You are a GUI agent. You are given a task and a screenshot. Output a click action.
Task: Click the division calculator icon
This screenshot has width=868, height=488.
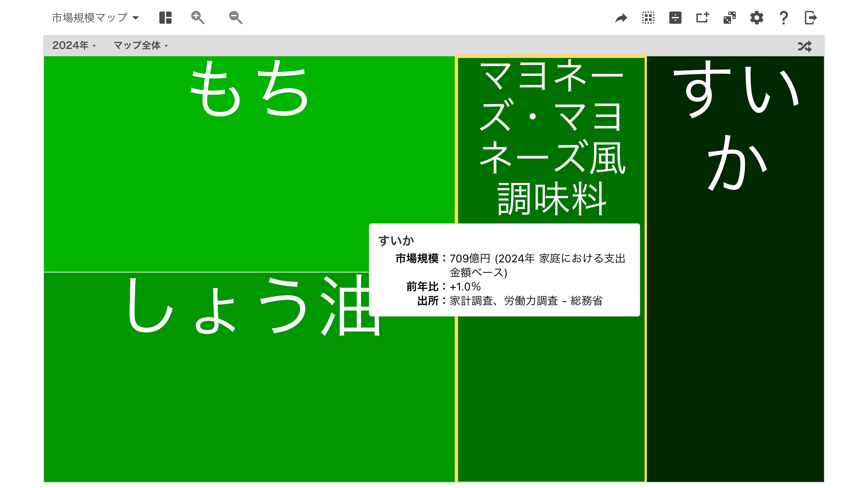(x=675, y=18)
